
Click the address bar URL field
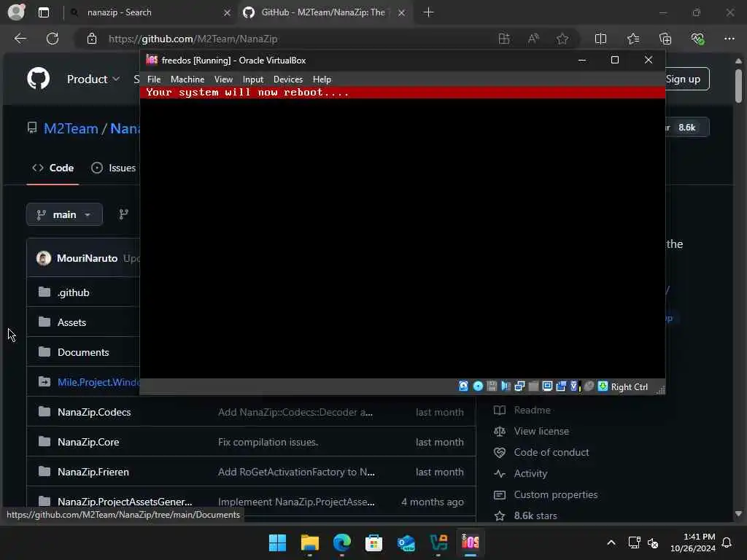(x=295, y=39)
